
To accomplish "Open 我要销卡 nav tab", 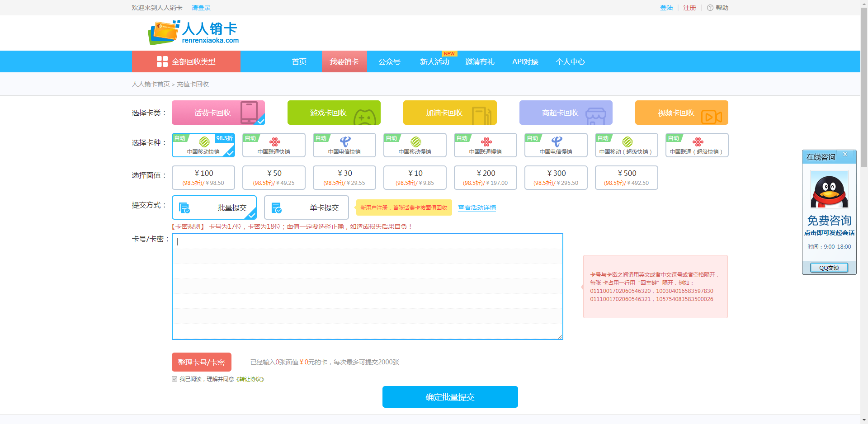I will (344, 61).
